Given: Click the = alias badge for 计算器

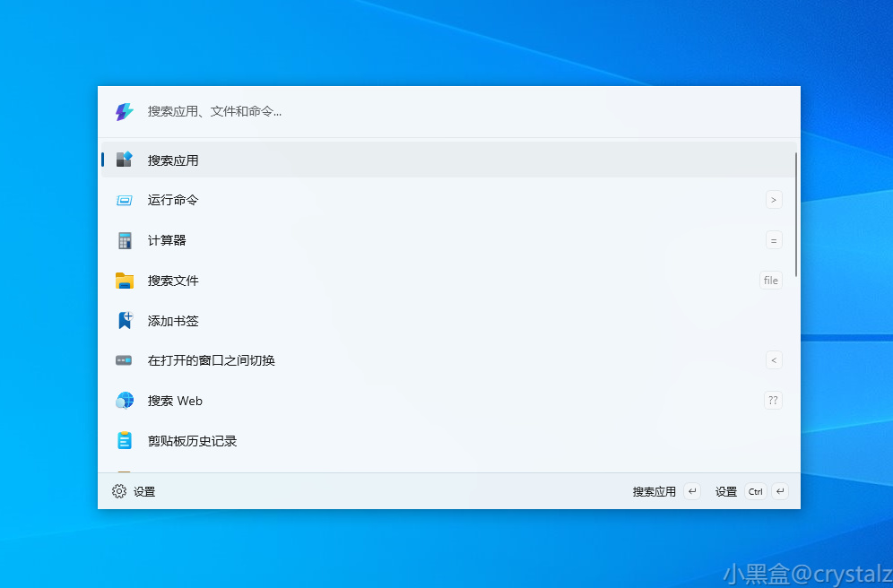Looking at the screenshot, I should click(x=774, y=240).
